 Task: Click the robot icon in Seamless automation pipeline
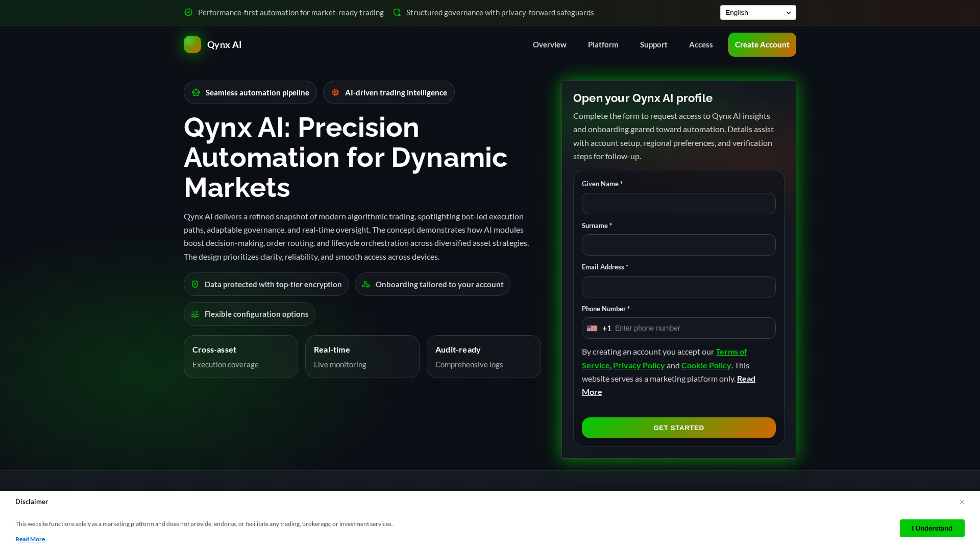coord(196,92)
